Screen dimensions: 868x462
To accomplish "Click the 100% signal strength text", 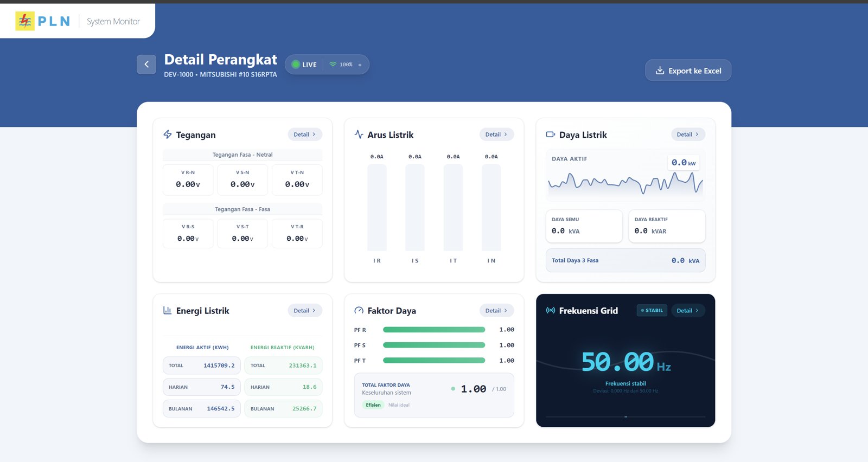I will tap(346, 65).
